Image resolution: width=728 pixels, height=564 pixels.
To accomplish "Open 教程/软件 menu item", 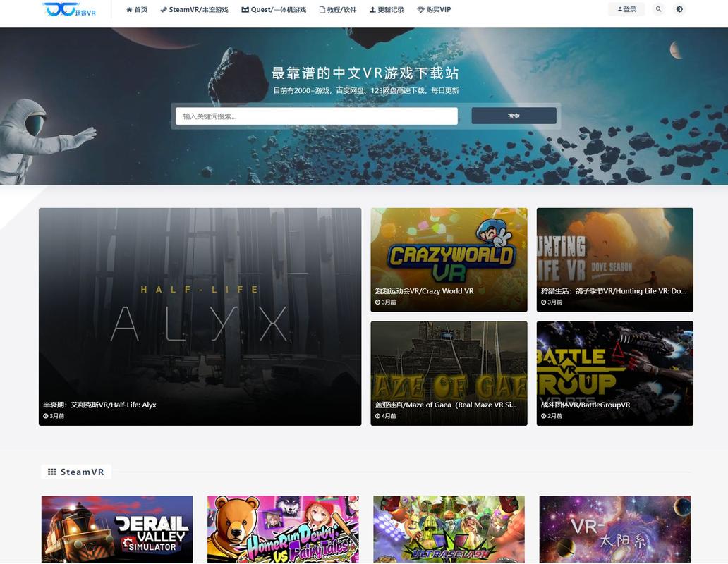I will tap(338, 9).
